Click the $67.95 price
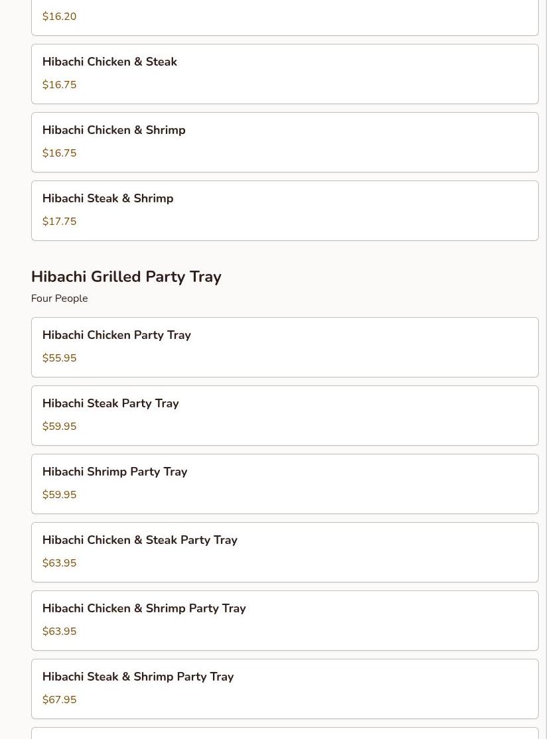 pos(59,700)
